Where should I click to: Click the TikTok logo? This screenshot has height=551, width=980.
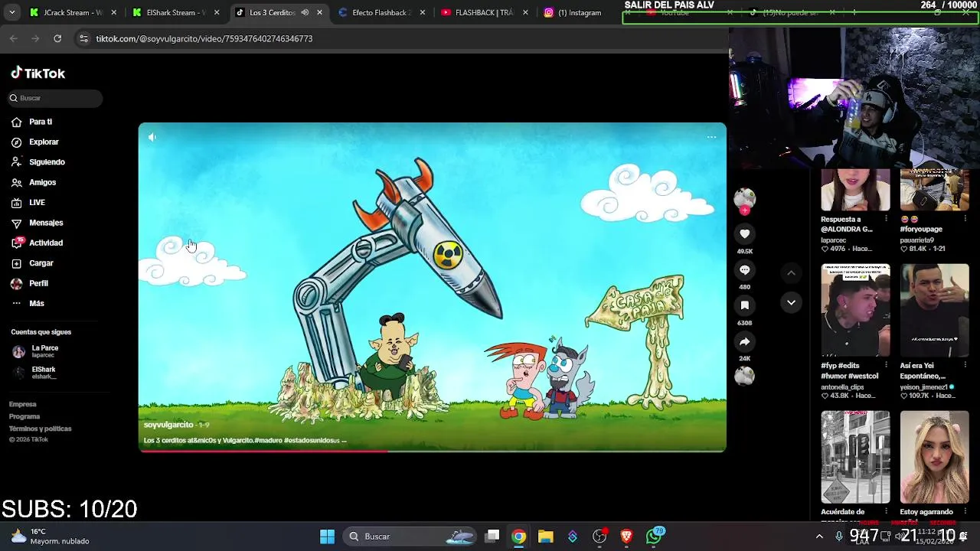click(38, 73)
